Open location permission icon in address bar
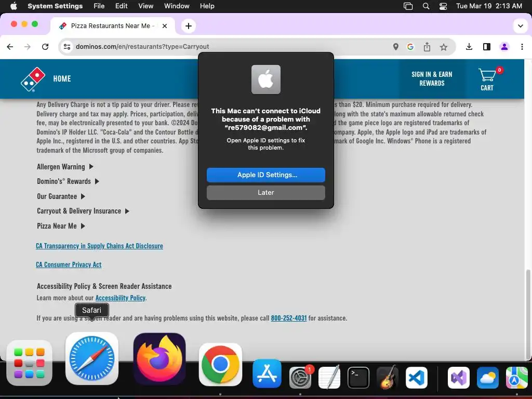532x399 pixels. 395,47
